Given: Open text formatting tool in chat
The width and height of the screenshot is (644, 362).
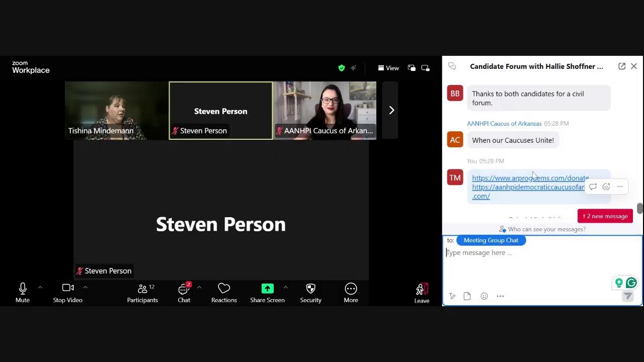Looking at the screenshot, I should pos(452,296).
